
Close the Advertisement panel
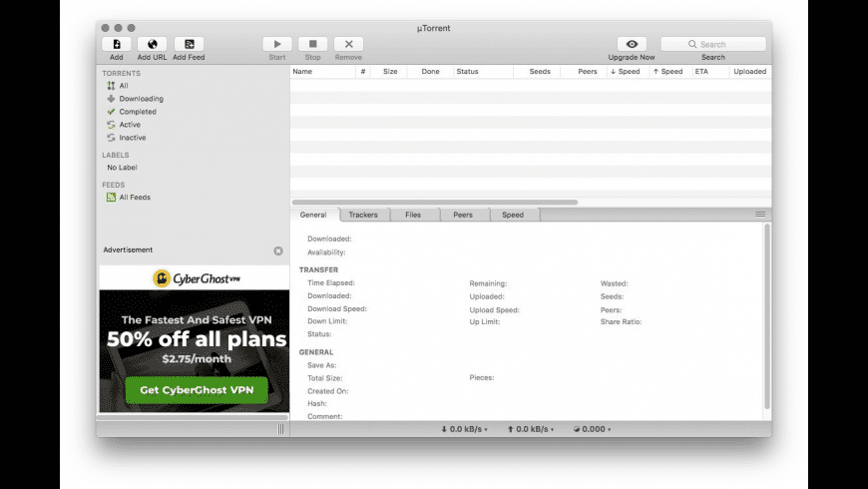click(278, 250)
